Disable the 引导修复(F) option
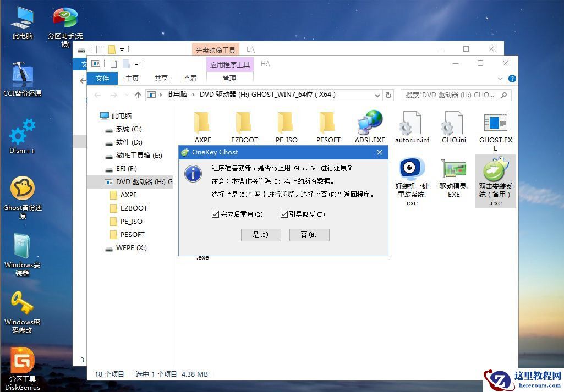564x392 pixels. (284, 214)
